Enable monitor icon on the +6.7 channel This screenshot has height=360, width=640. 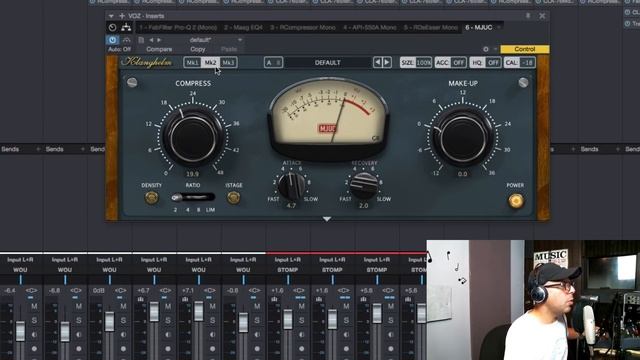168,335
